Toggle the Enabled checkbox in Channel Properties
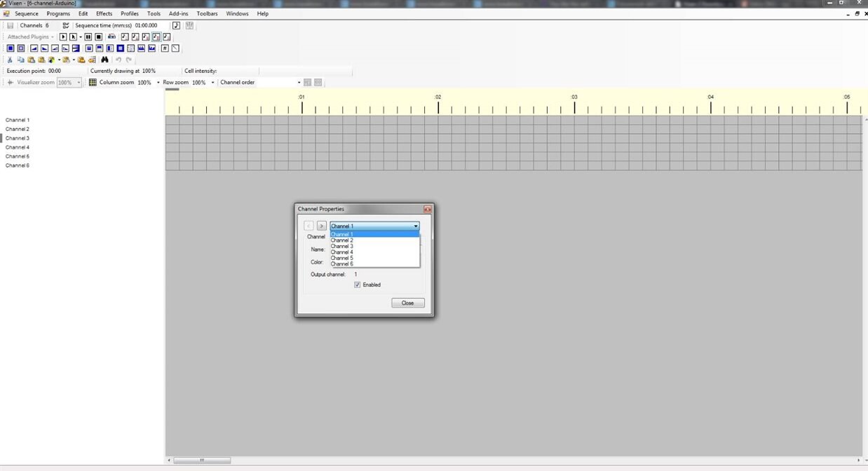 click(358, 285)
